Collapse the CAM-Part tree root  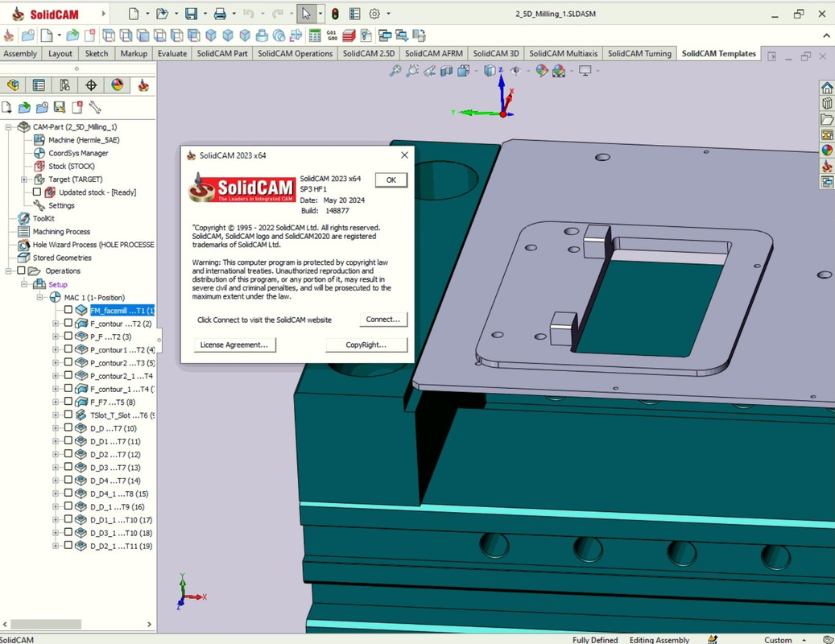(x=9, y=127)
